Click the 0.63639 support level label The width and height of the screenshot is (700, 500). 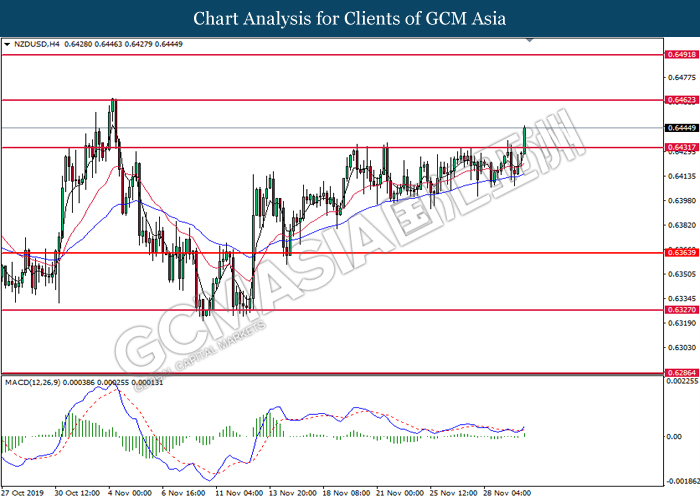point(681,253)
